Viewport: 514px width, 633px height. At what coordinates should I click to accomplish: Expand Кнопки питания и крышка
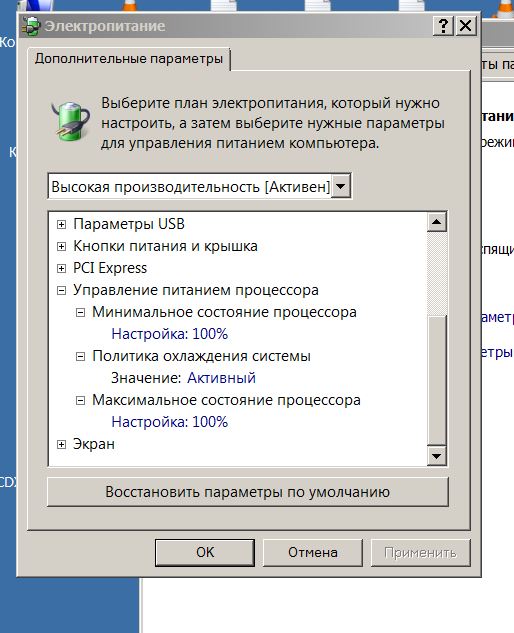61,246
